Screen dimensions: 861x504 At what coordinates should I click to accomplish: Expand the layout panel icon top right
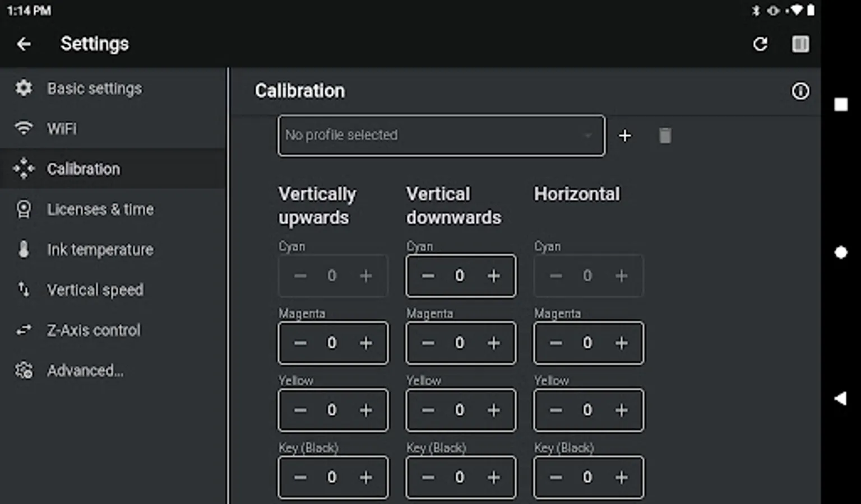click(800, 44)
